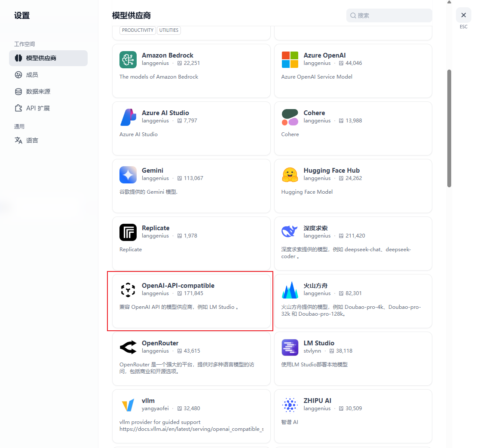486x448 pixels.
Task: Open the 火山方舟 provider title
Action: [315, 286]
